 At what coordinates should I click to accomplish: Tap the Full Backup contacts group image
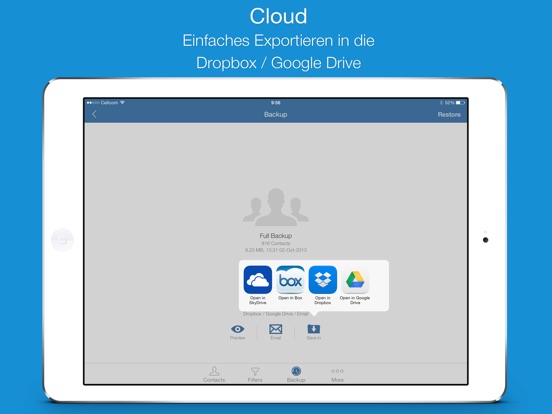(x=276, y=207)
